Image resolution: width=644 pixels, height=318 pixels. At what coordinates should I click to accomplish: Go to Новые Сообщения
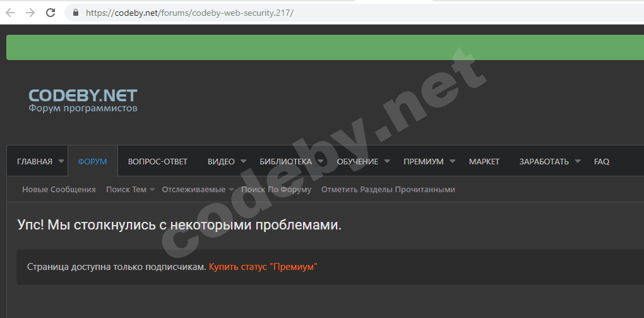click(x=59, y=190)
